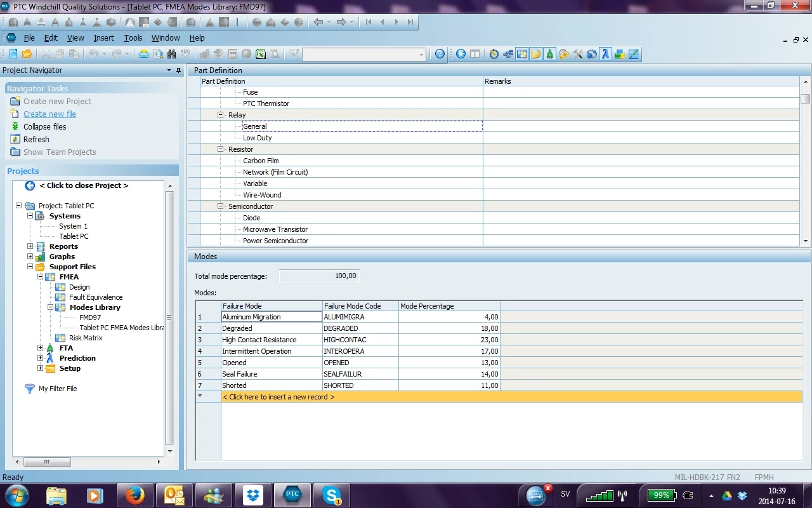Click the Go to last record arrow
This screenshot has width=812, height=508.
coord(410,22)
